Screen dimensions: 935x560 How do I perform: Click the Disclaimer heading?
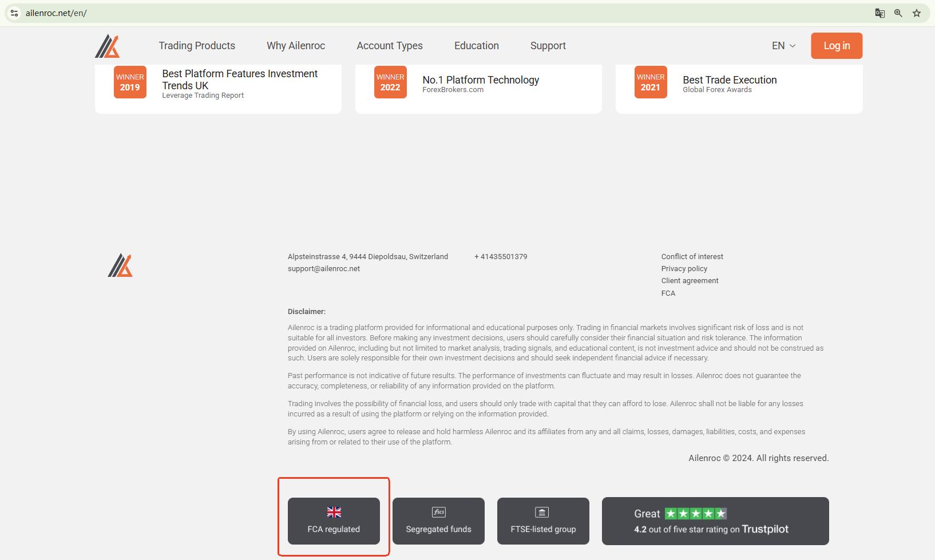[307, 312]
